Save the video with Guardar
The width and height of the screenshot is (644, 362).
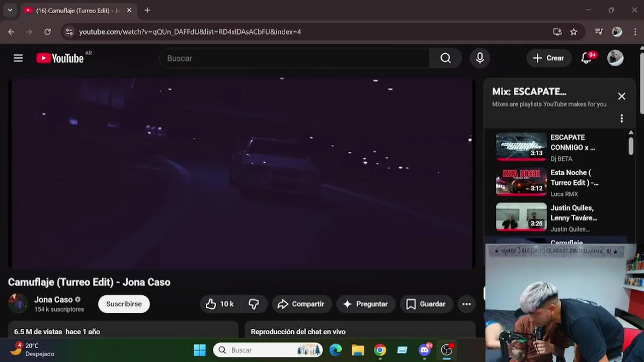(x=426, y=304)
